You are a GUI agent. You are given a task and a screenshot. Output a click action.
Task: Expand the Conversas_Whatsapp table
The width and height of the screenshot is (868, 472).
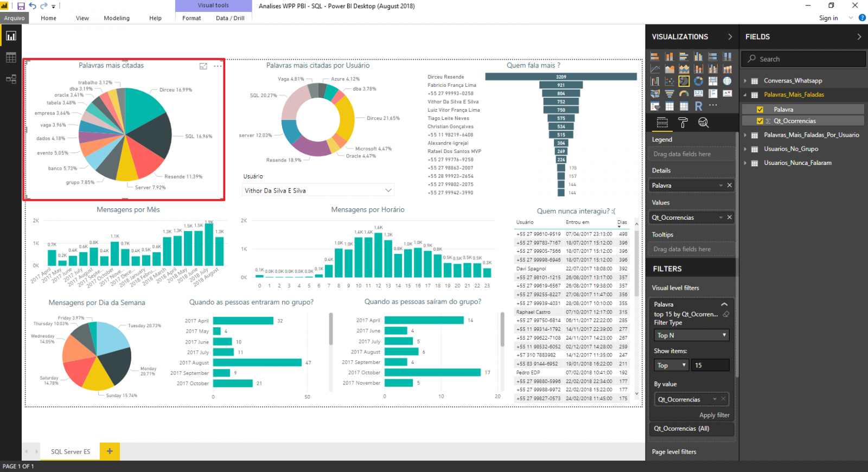pos(745,81)
